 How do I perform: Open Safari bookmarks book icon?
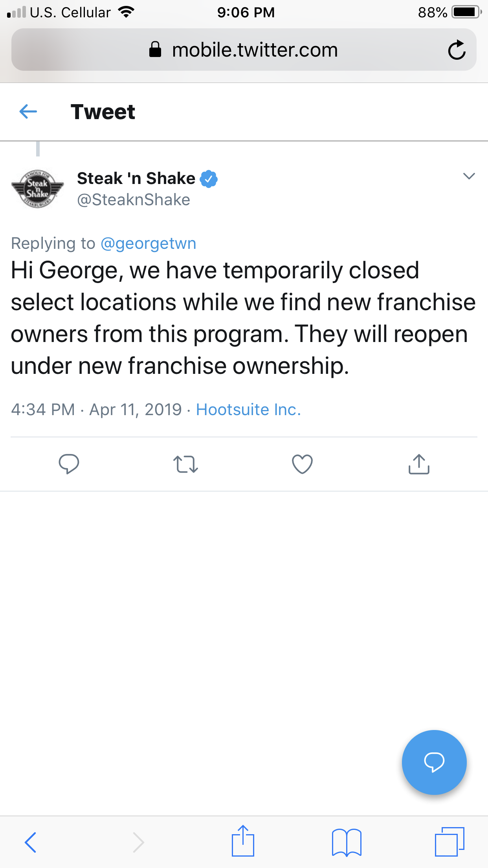(346, 842)
